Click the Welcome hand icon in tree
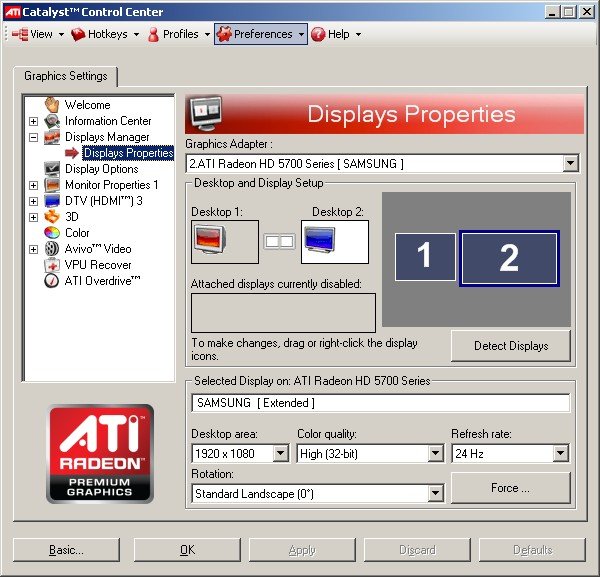This screenshot has width=600, height=577. click(52, 105)
